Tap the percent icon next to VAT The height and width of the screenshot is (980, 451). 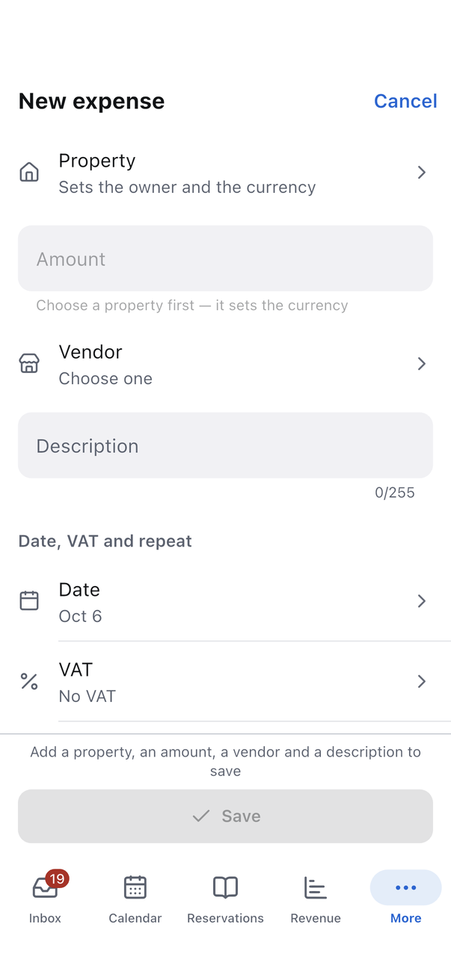[29, 681]
